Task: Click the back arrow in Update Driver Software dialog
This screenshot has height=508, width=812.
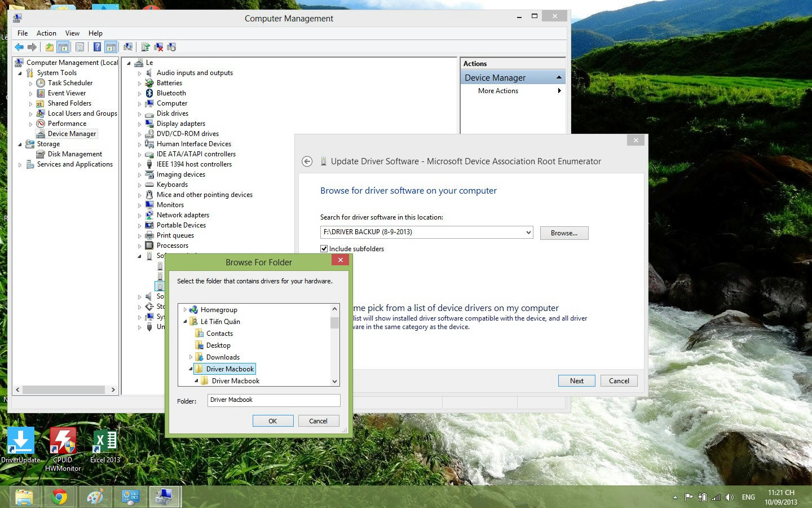Action: pyautogui.click(x=307, y=161)
